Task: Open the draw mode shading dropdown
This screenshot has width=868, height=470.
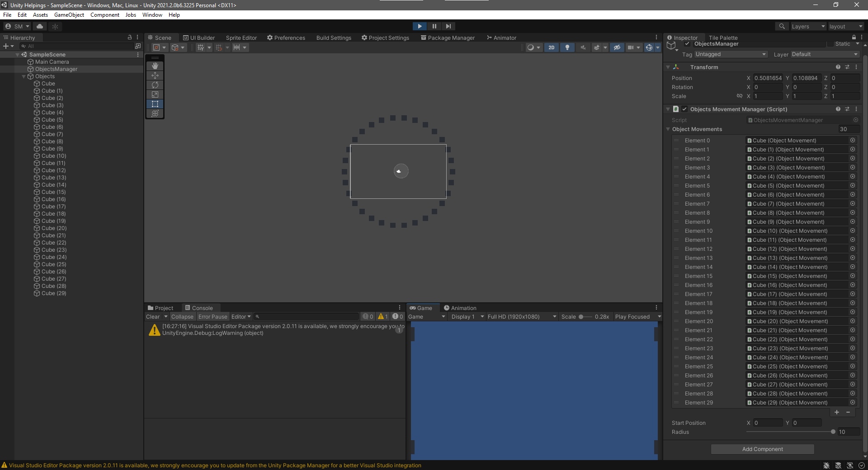Action: coord(533,47)
